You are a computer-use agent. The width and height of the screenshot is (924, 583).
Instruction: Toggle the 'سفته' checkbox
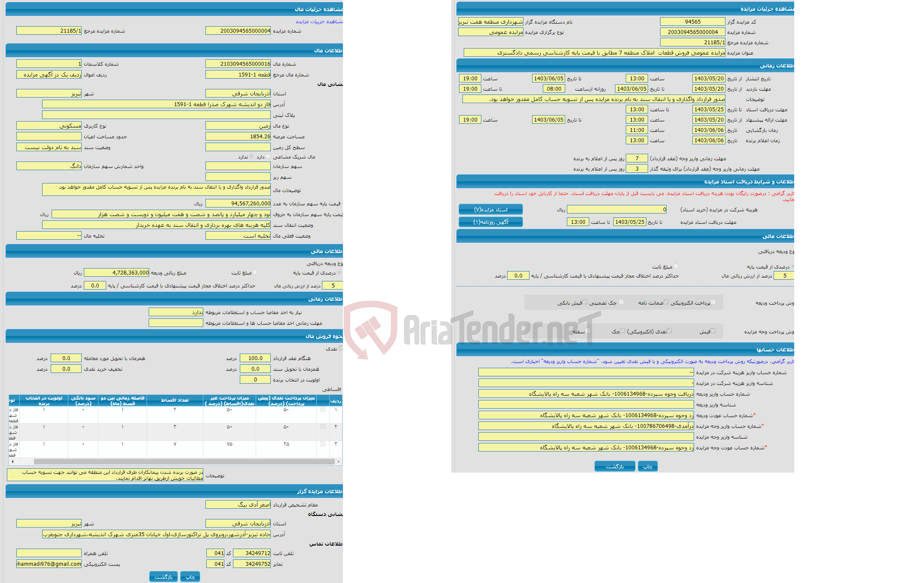point(588,331)
